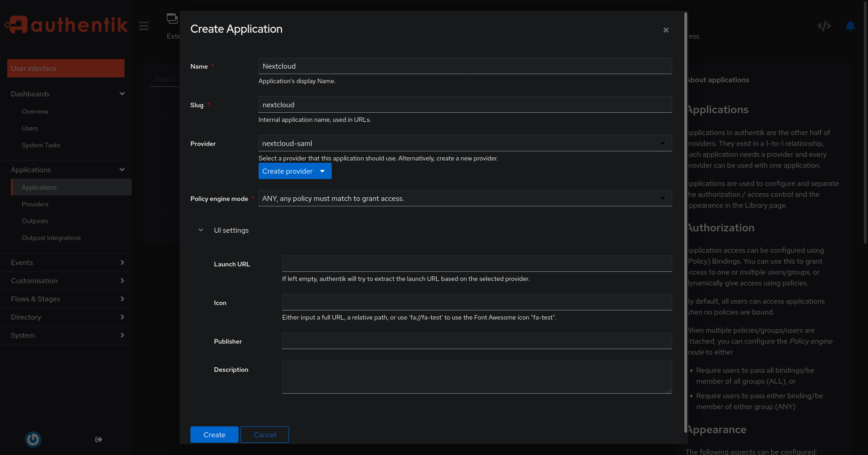Click the user avatar icon
Viewport: 868px width, 455px height.
33,439
